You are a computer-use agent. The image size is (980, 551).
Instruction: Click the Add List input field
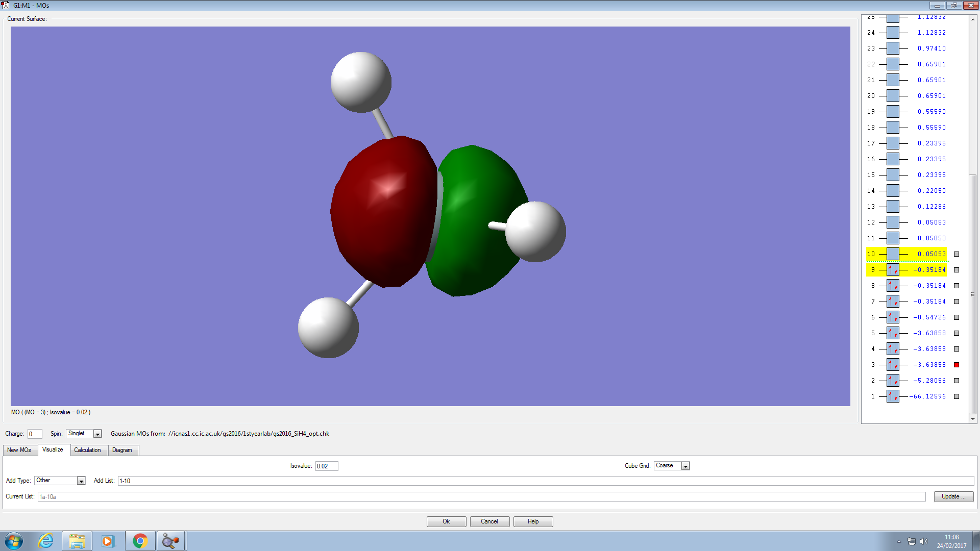[546, 481]
